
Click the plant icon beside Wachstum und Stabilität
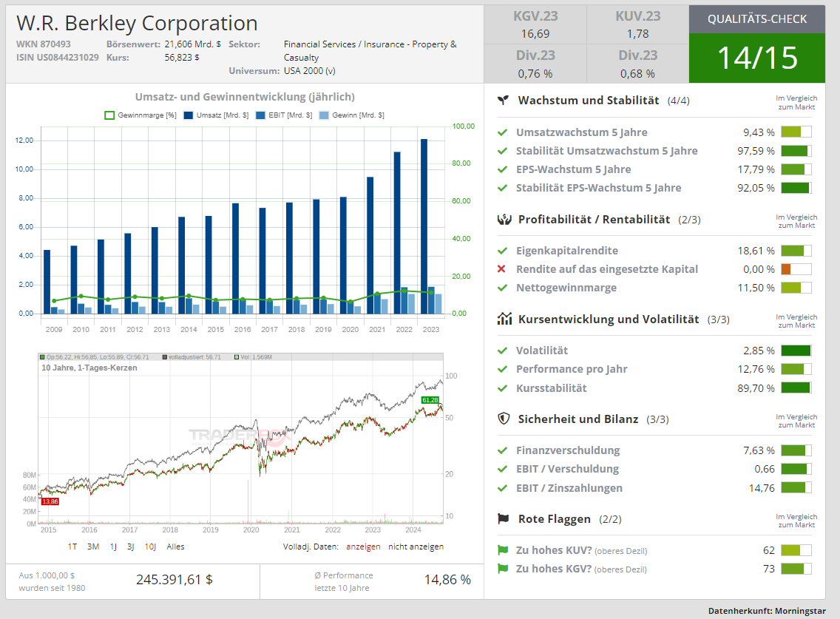[x=504, y=100]
